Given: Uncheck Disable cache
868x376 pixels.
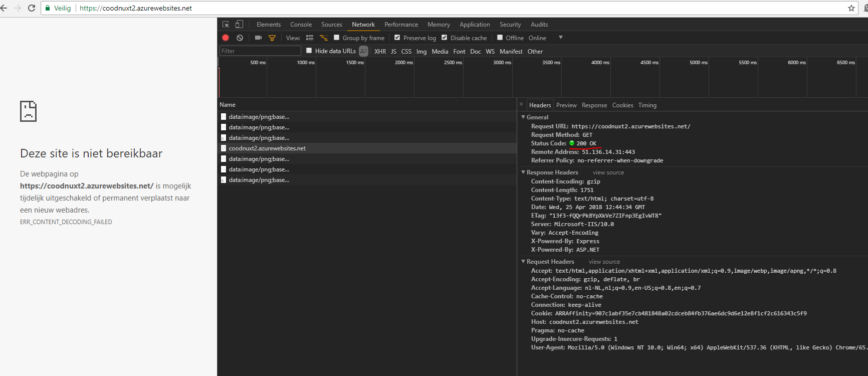Looking at the screenshot, I should (x=444, y=37).
